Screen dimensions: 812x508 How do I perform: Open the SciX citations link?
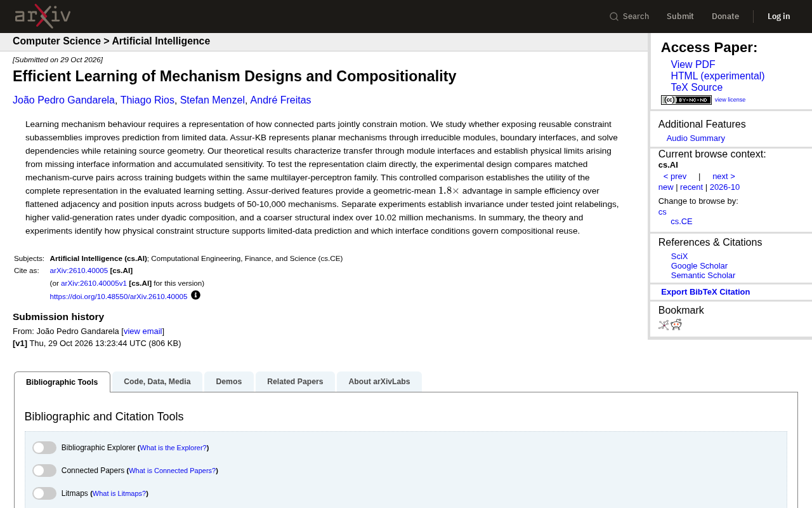(679, 257)
